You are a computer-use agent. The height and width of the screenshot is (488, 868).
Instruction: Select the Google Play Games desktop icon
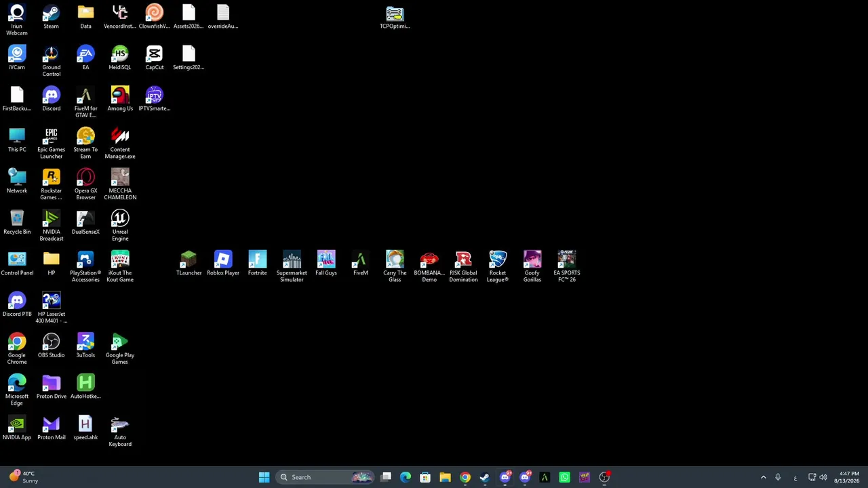pos(120,350)
